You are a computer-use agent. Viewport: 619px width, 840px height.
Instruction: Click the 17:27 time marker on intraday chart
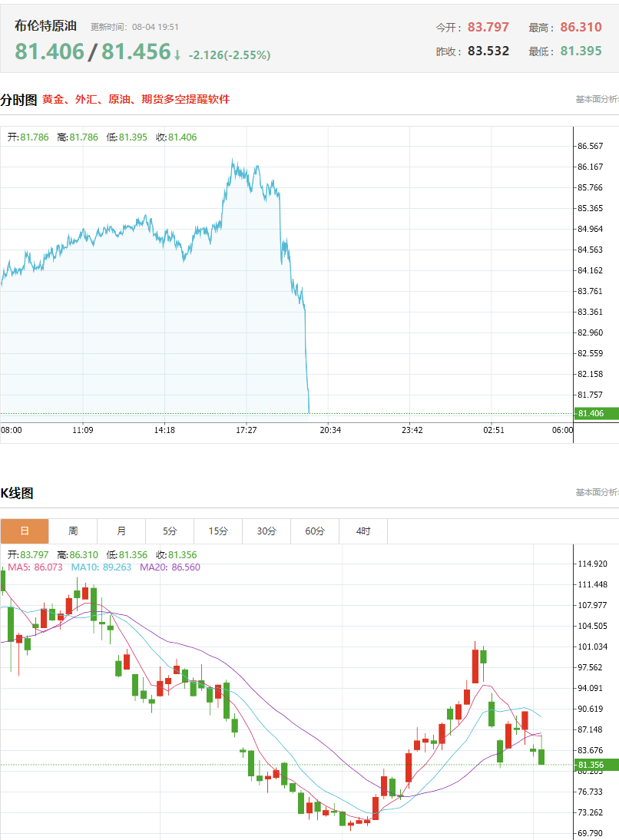(x=247, y=430)
